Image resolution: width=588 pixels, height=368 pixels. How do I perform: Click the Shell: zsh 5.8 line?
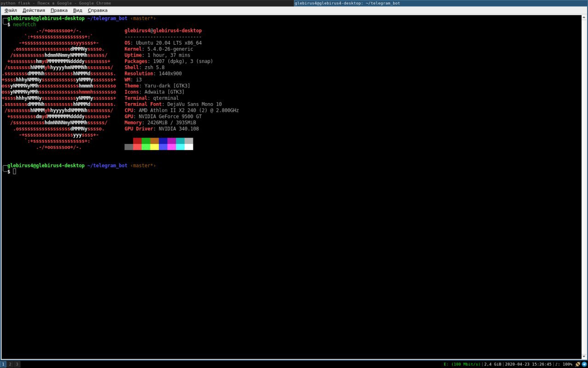click(x=144, y=67)
